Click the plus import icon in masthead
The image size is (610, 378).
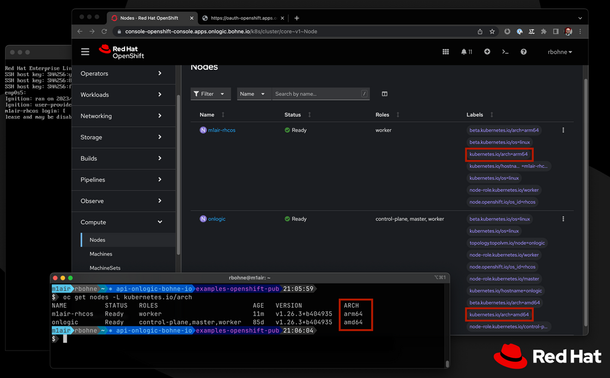(x=487, y=52)
